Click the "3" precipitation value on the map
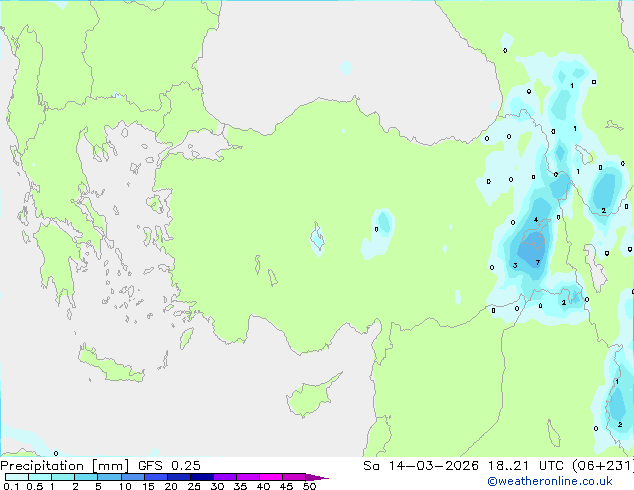The height and width of the screenshot is (490, 634). pos(515,265)
